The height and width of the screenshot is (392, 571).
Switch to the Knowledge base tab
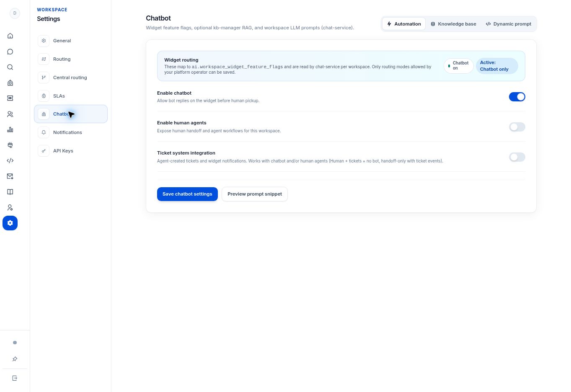pyautogui.click(x=453, y=24)
